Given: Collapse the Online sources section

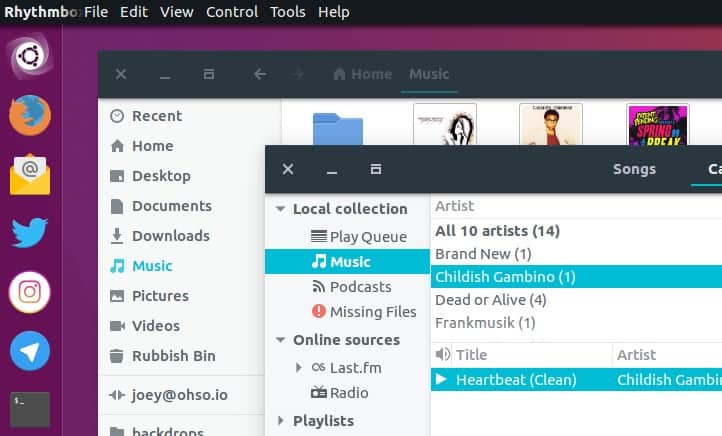Looking at the screenshot, I should pyautogui.click(x=279, y=340).
